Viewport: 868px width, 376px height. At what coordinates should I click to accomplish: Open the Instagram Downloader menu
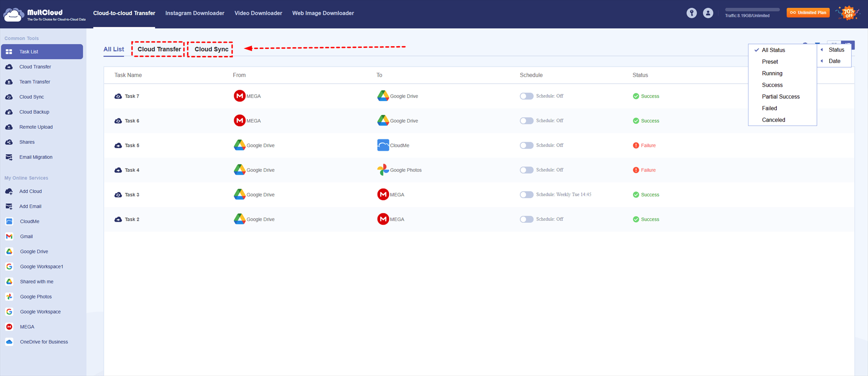[x=194, y=13]
